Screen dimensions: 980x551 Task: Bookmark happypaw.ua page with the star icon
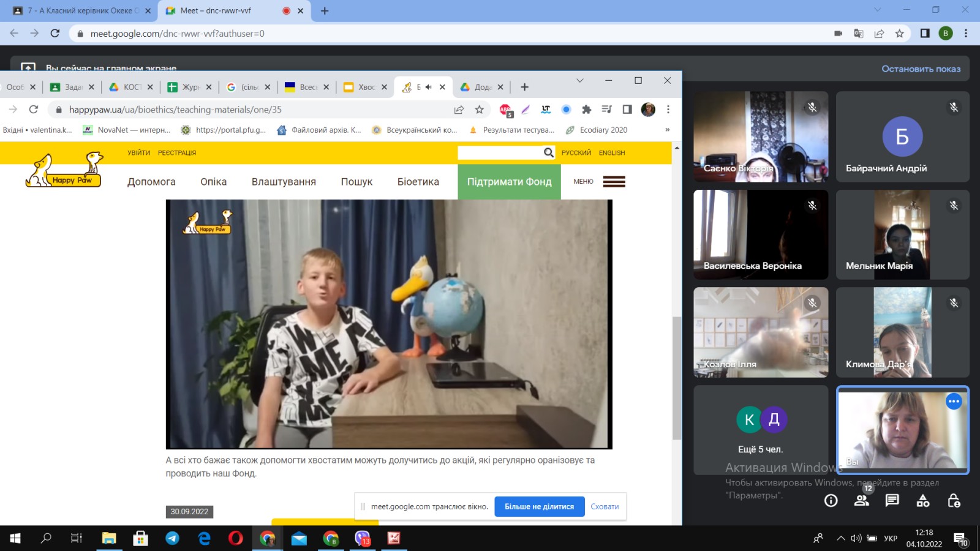tap(479, 110)
